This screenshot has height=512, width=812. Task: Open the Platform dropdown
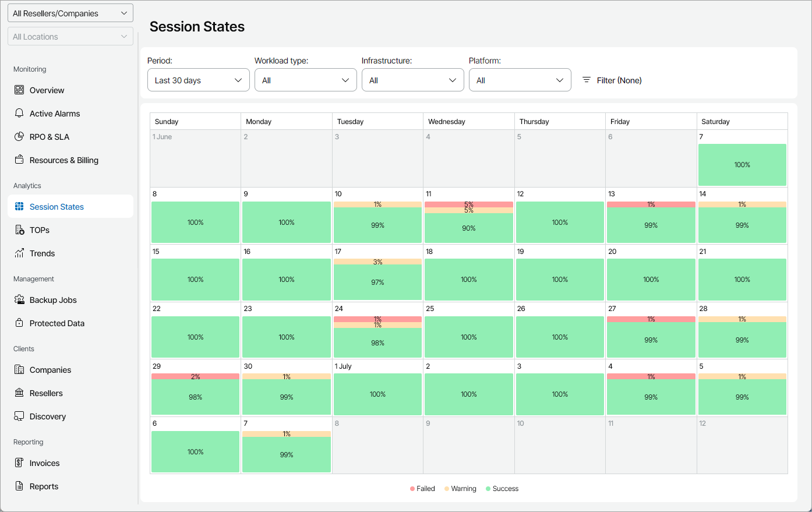tap(520, 80)
